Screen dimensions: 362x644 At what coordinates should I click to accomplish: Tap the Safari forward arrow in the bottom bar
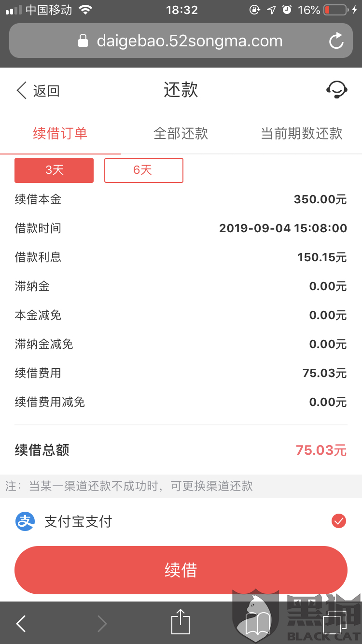tap(102, 624)
